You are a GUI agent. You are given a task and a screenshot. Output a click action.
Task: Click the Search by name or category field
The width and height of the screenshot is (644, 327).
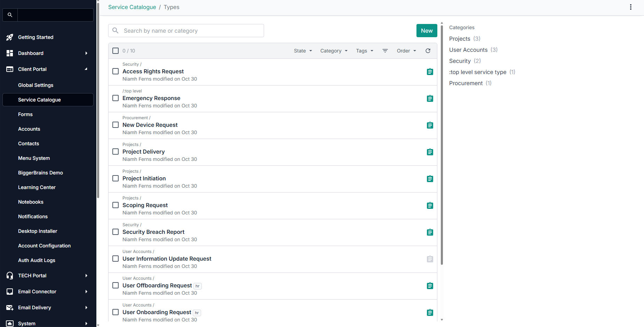tap(186, 31)
